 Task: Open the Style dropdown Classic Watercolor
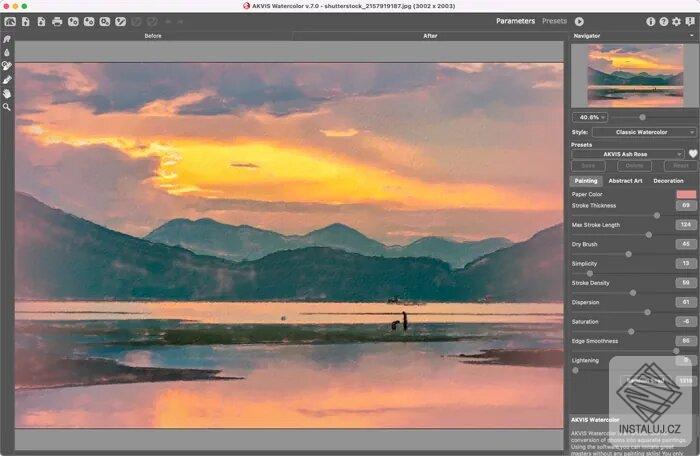[644, 132]
